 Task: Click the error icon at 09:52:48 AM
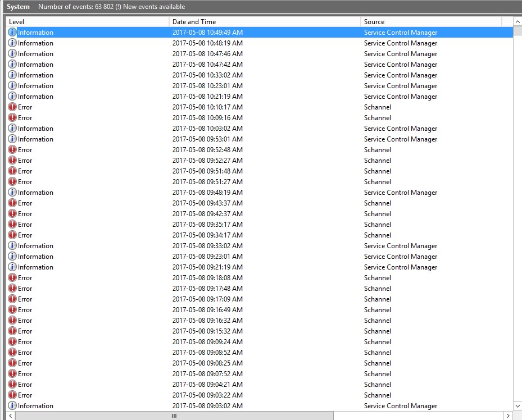pos(12,149)
